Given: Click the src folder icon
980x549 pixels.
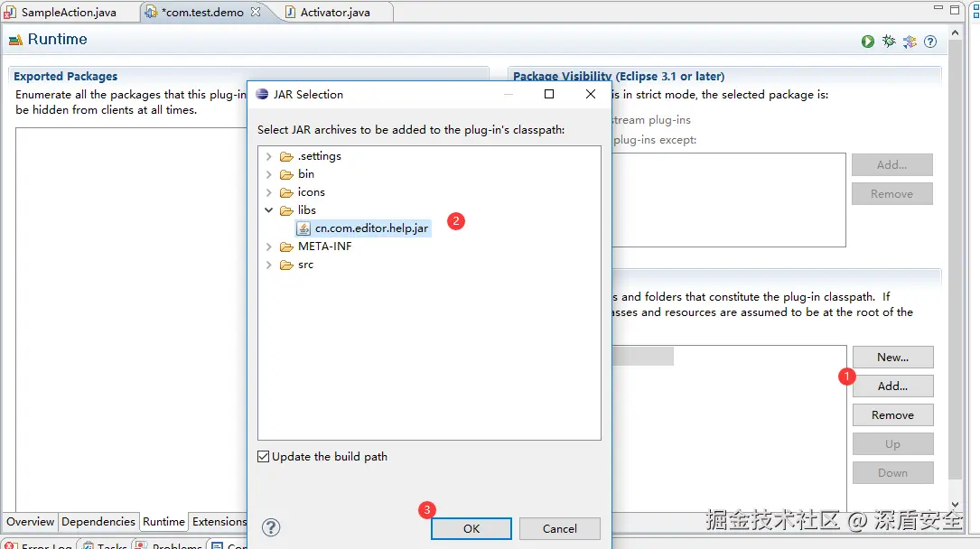Looking at the screenshot, I should (x=286, y=265).
